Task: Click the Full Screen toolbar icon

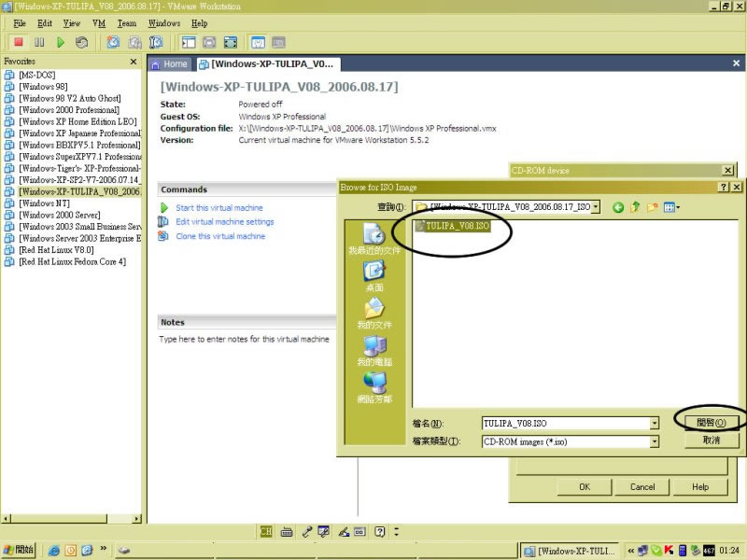Action: coord(230,42)
